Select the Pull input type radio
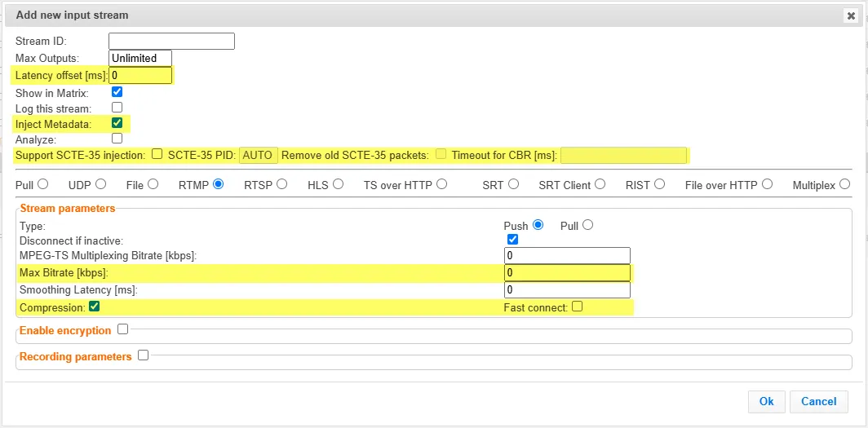Image resolution: width=868 pixels, height=428 pixels. pos(42,184)
